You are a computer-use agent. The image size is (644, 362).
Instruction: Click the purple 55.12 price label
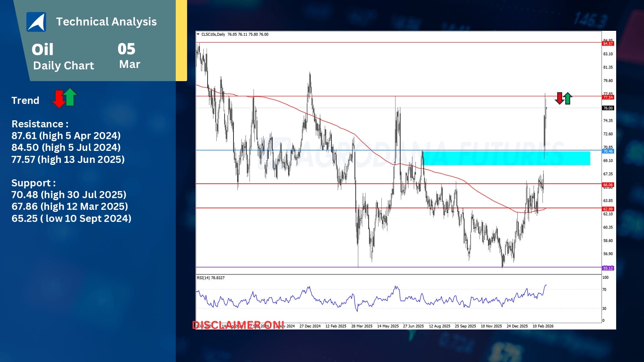[608, 268]
